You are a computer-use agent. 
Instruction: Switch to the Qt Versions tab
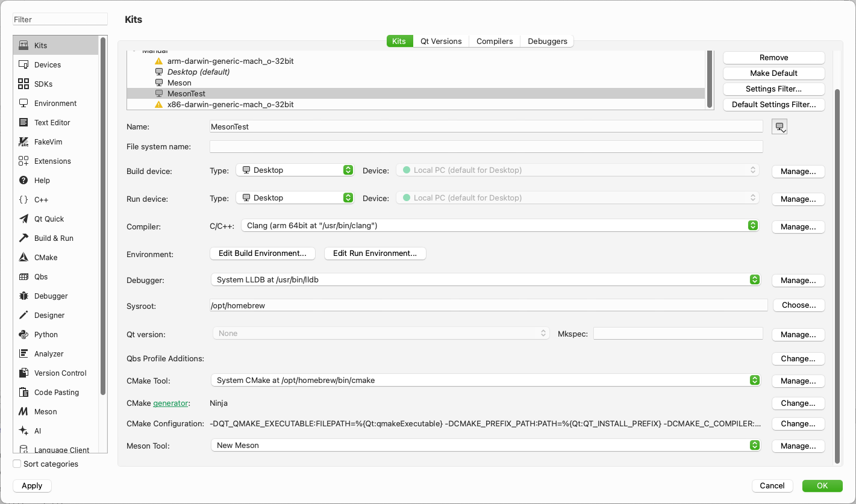click(x=441, y=42)
